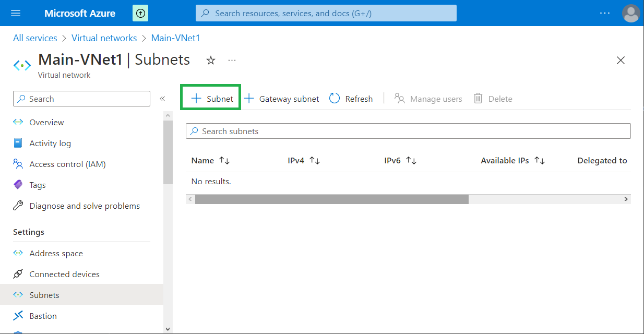
Task: Sort the table by Available IPs
Action: [513, 161]
